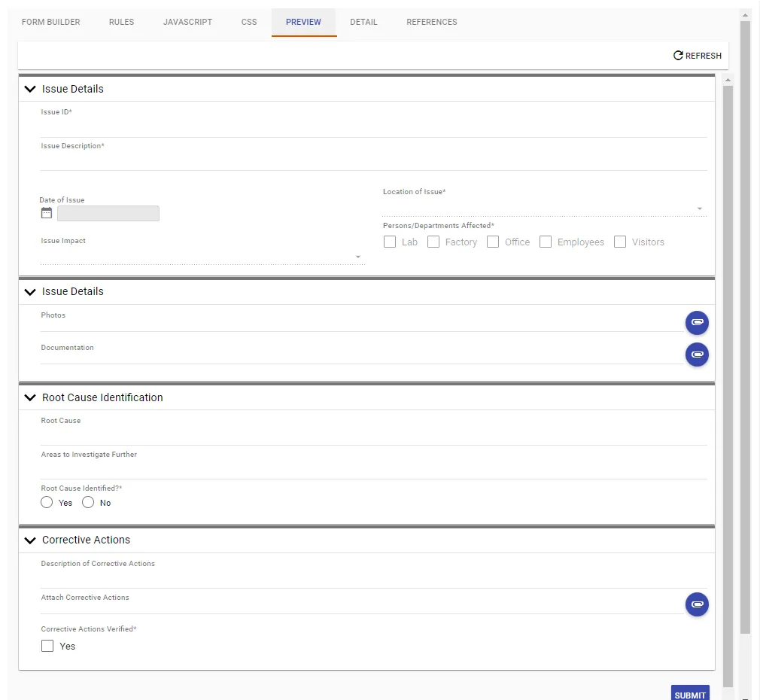Click the Attach Corrective Actions paperclip icon

coord(697,604)
